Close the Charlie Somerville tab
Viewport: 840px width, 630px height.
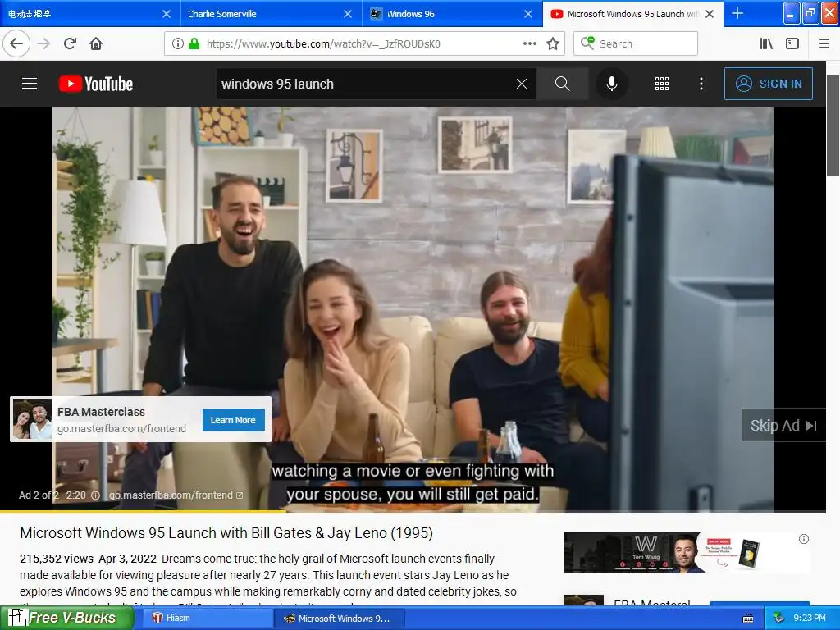pos(348,14)
